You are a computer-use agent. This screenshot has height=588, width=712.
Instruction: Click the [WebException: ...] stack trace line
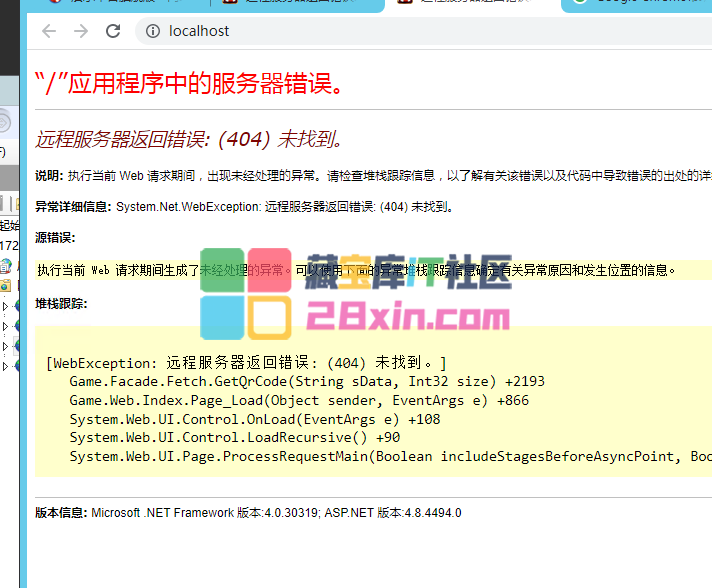(246, 363)
